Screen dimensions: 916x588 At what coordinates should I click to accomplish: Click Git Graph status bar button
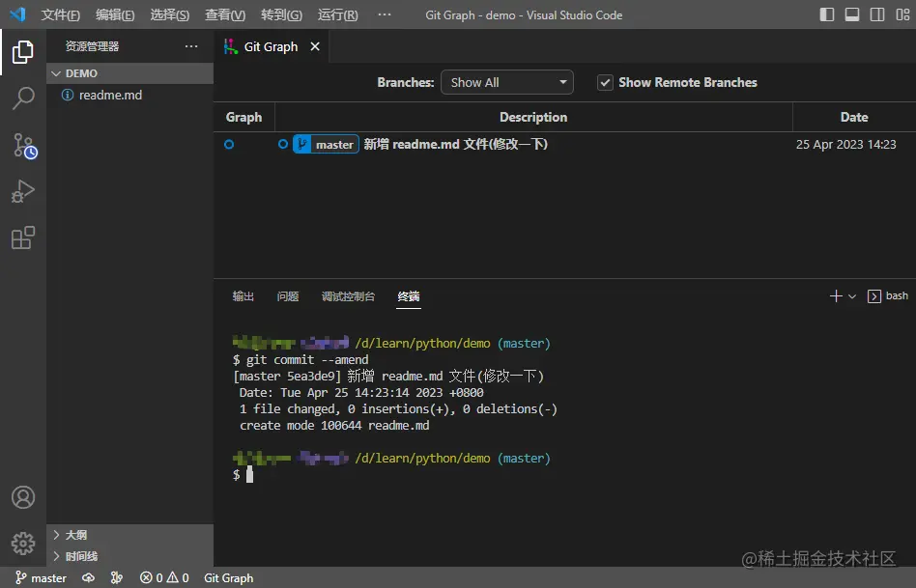(x=228, y=578)
